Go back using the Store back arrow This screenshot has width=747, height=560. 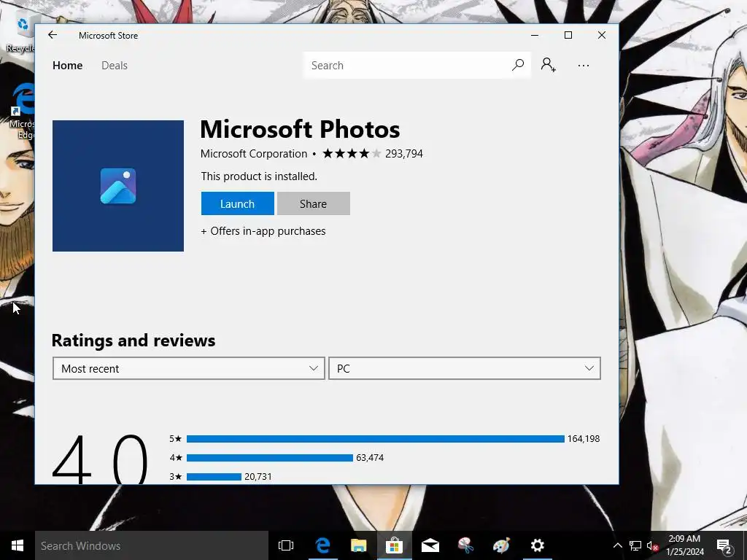[53, 35]
